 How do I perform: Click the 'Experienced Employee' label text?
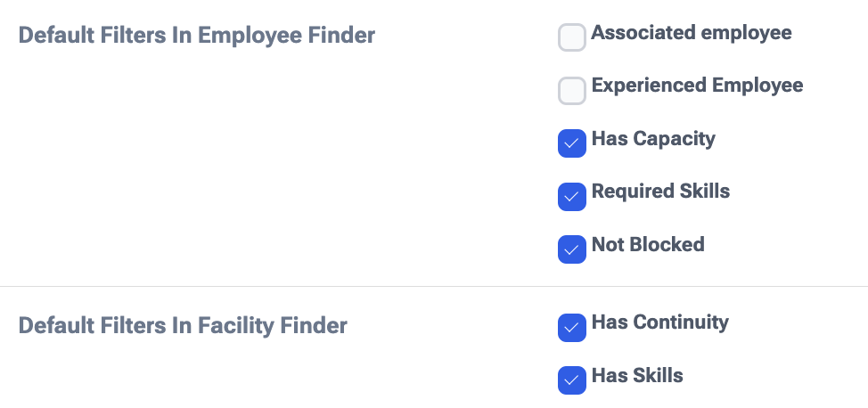[697, 86]
